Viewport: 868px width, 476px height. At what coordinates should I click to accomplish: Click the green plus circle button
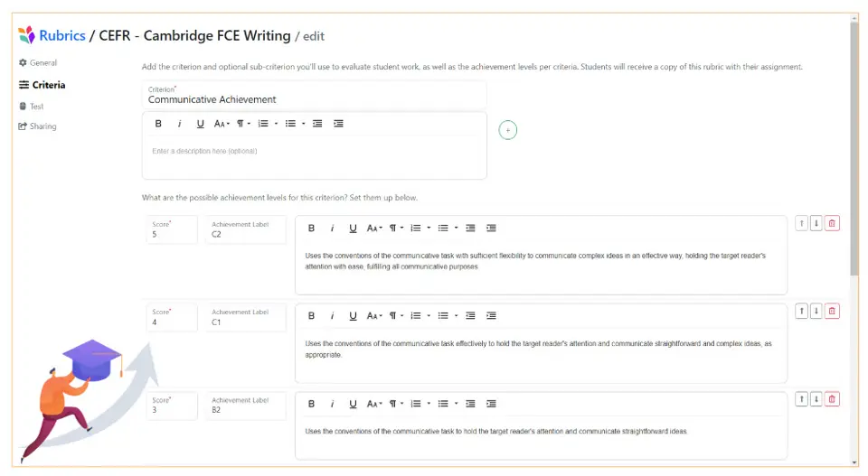pyautogui.click(x=508, y=131)
